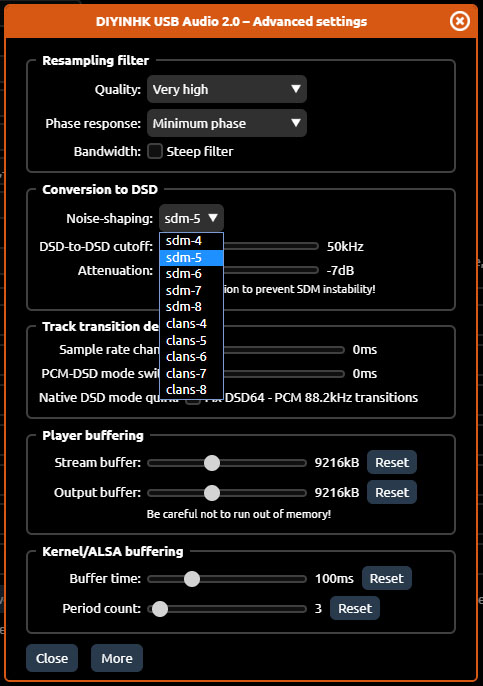
Task: Click the Buffer time slider handle
Action: click(192, 579)
